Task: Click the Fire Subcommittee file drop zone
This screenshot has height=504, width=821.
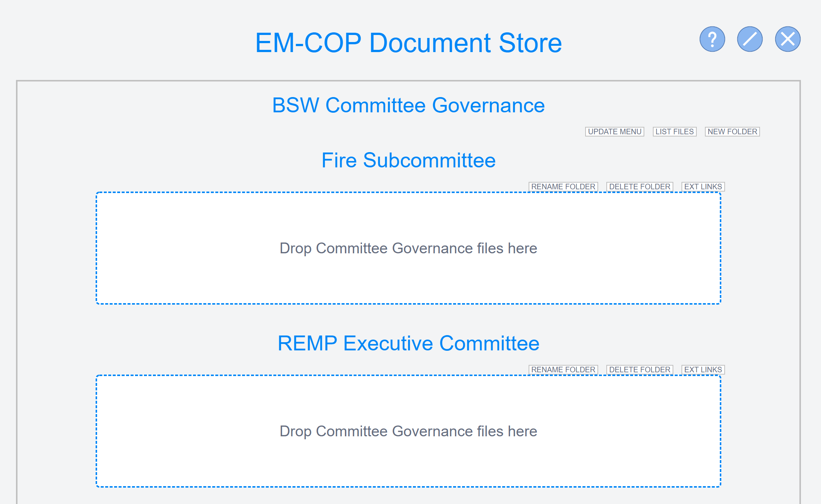Action: (408, 248)
